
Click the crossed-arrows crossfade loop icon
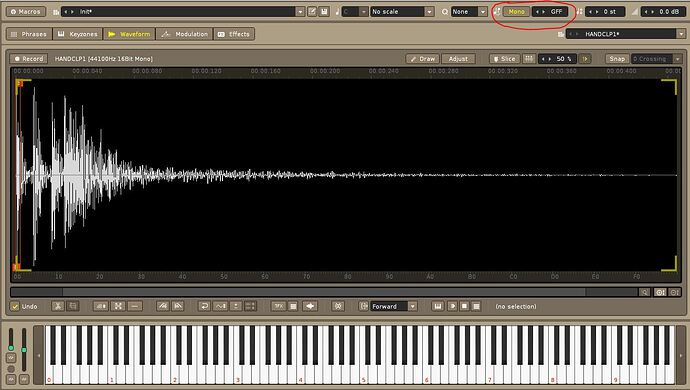click(x=338, y=306)
